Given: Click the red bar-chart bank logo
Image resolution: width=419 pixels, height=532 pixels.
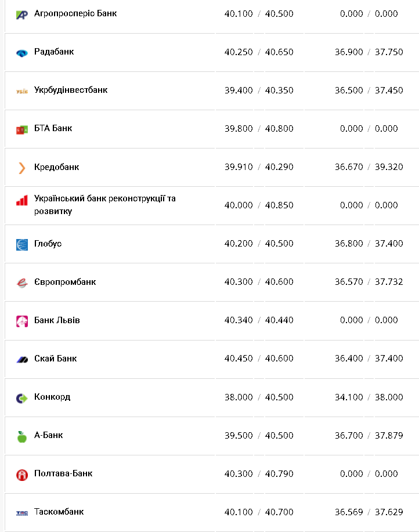Looking at the screenshot, I should pos(22,201).
